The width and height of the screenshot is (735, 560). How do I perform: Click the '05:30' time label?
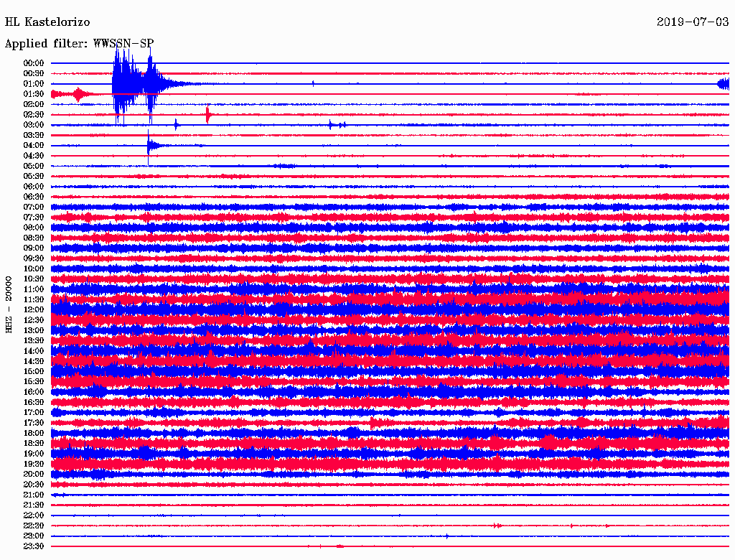34,177
